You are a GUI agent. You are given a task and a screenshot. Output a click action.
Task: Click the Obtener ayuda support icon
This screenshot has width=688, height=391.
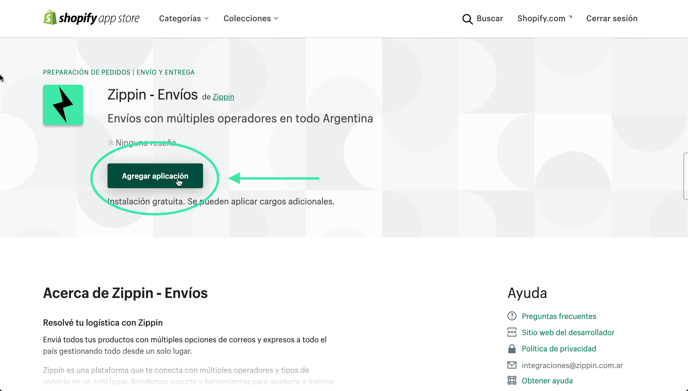point(512,380)
